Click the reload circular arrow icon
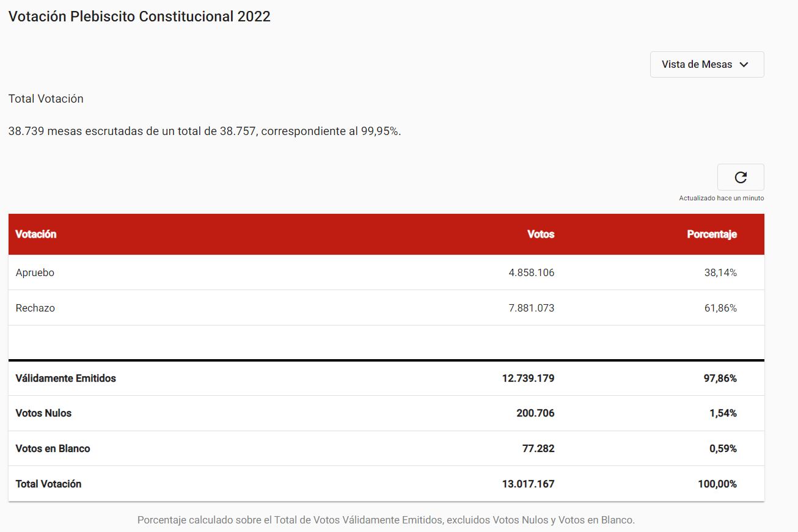Screen dimensions: 798x532 [740, 177]
